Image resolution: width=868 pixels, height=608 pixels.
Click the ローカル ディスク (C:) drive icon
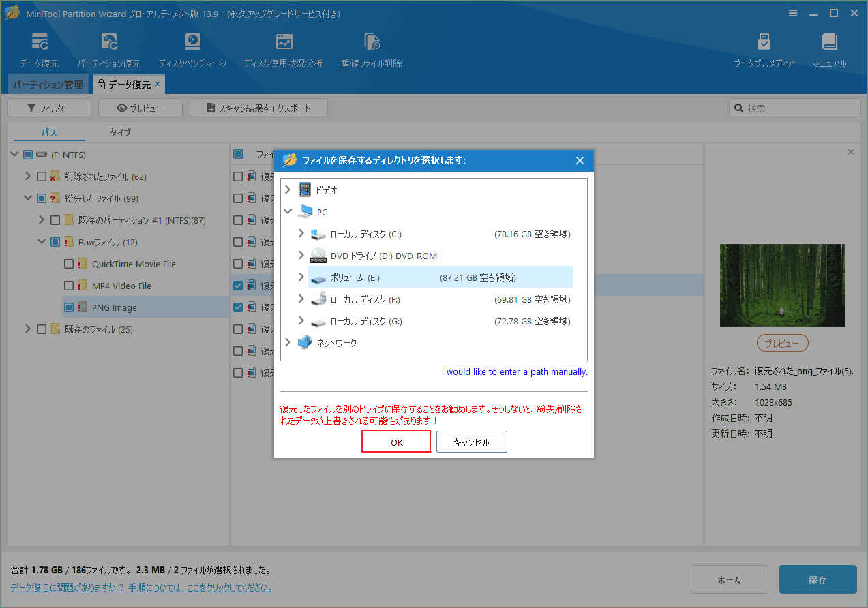point(318,234)
